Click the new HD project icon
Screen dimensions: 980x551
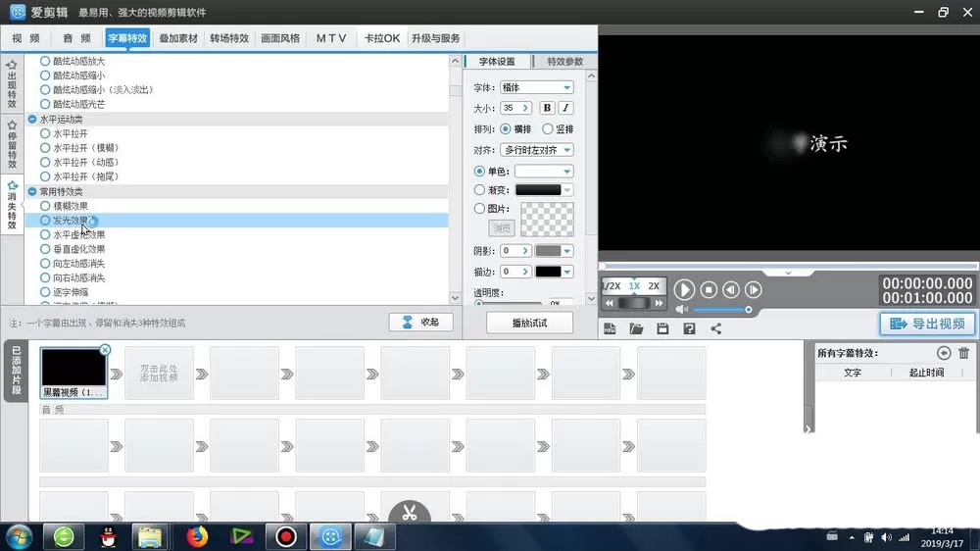[x=610, y=328]
